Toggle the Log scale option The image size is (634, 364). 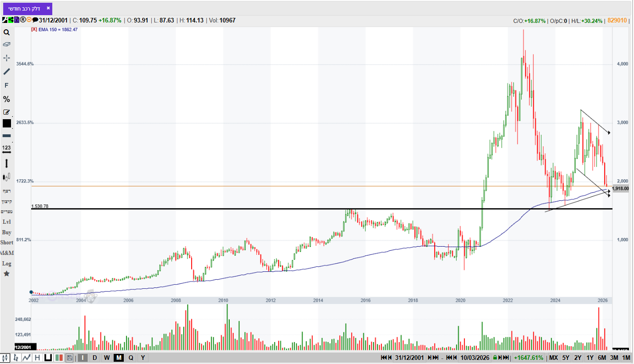pos(6,264)
